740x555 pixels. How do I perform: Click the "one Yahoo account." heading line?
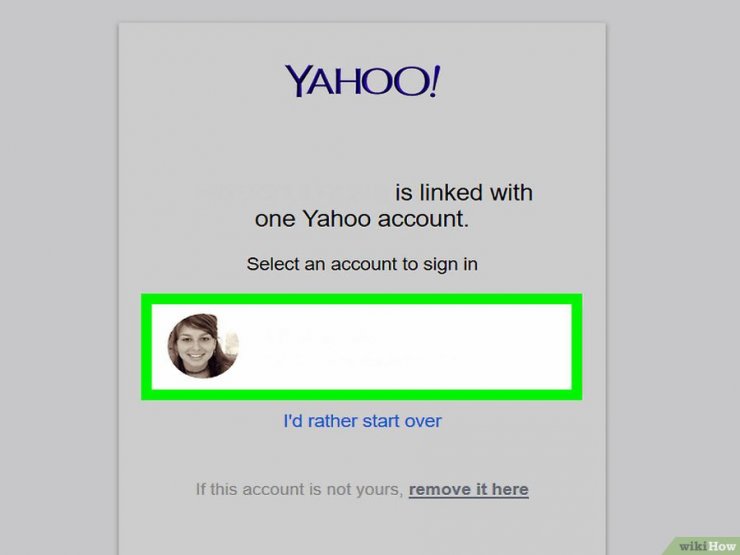coord(362,219)
